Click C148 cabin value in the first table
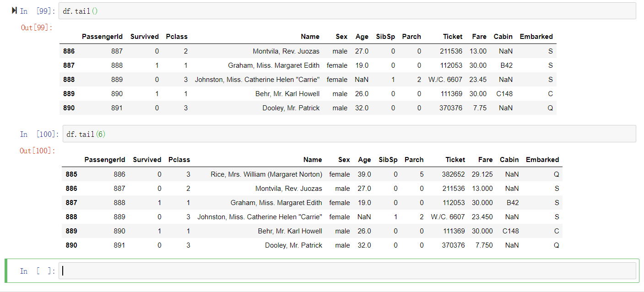644x292 pixels. [x=504, y=94]
